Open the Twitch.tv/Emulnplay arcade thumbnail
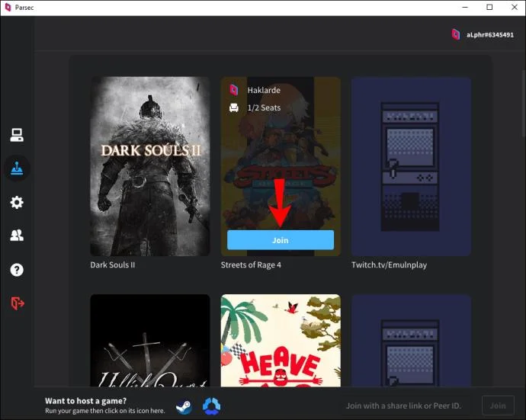The width and height of the screenshot is (526, 420). [x=411, y=166]
